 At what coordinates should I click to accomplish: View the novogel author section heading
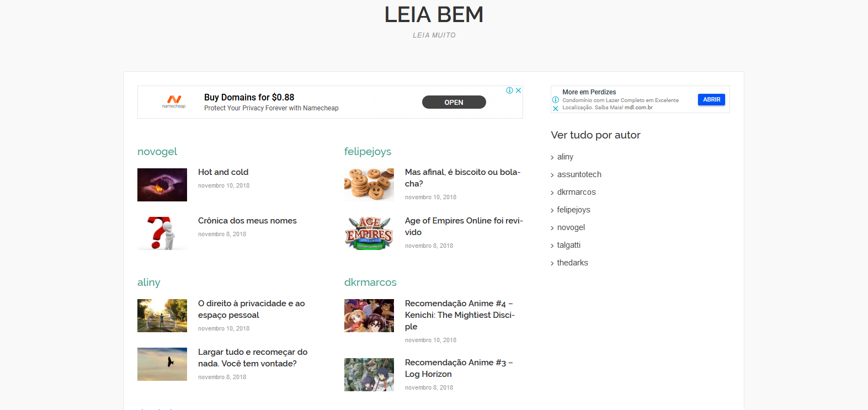[157, 151]
